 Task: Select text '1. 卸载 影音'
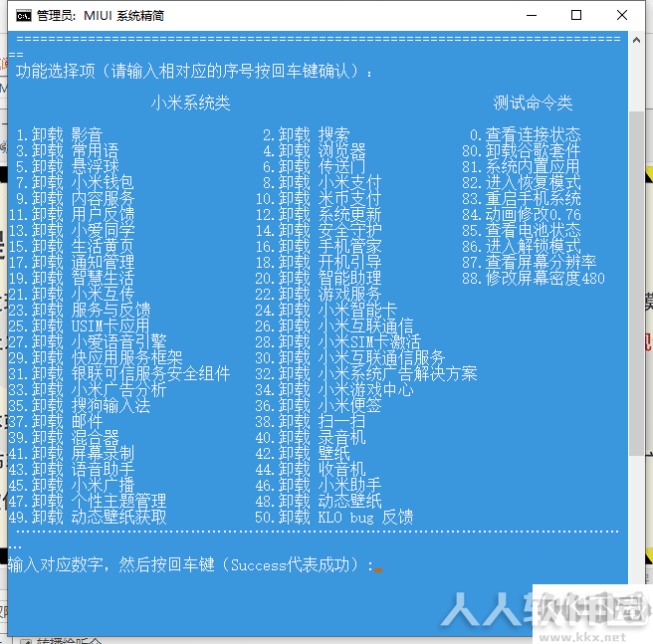[x=60, y=135]
